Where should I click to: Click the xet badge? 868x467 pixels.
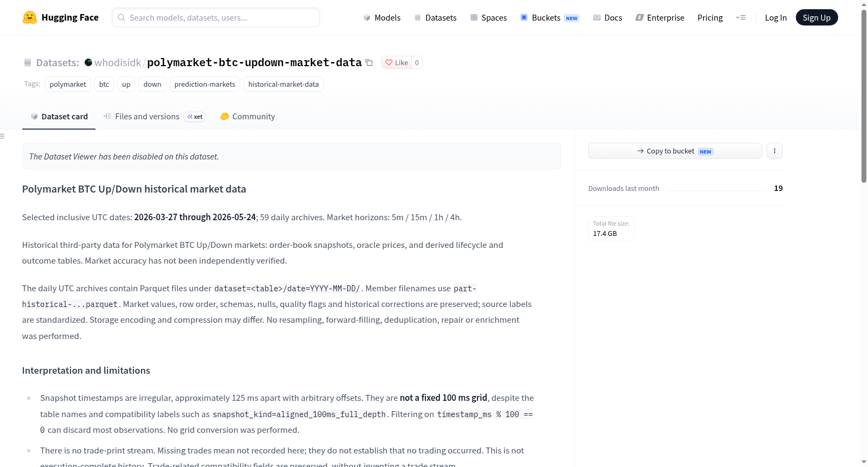(x=195, y=117)
